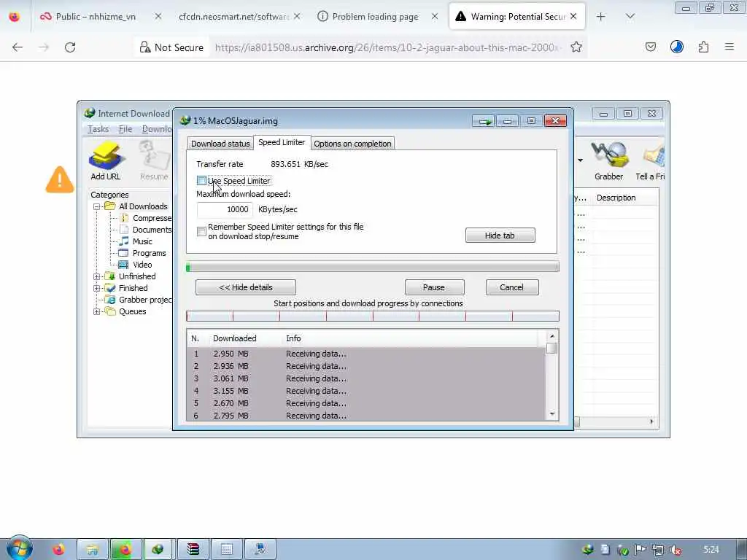
Task: Click the connections progress segment bar
Action: (373, 316)
